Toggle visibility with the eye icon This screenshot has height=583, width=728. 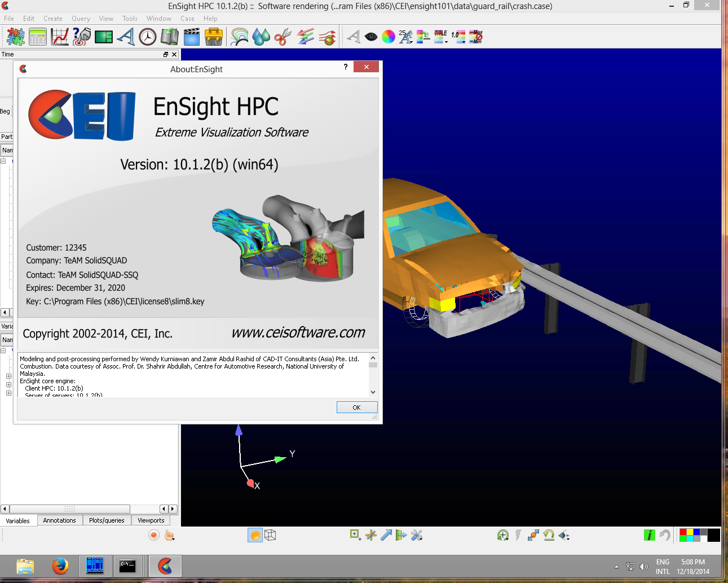[371, 37]
